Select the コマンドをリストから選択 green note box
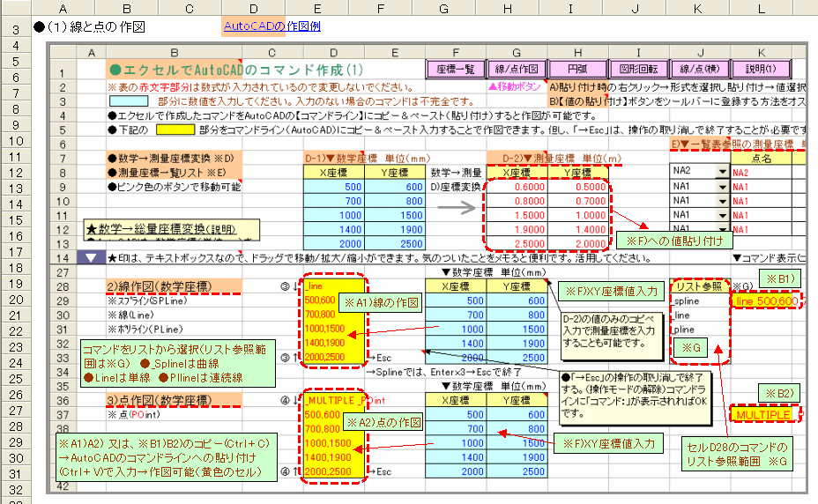This screenshot has height=504, width=818. click(178, 364)
